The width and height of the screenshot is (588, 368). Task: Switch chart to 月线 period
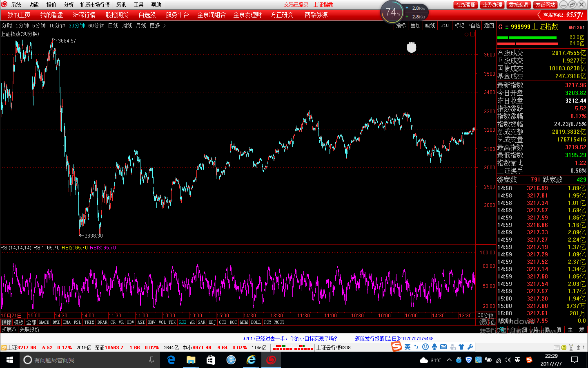click(x=141, y=25)
